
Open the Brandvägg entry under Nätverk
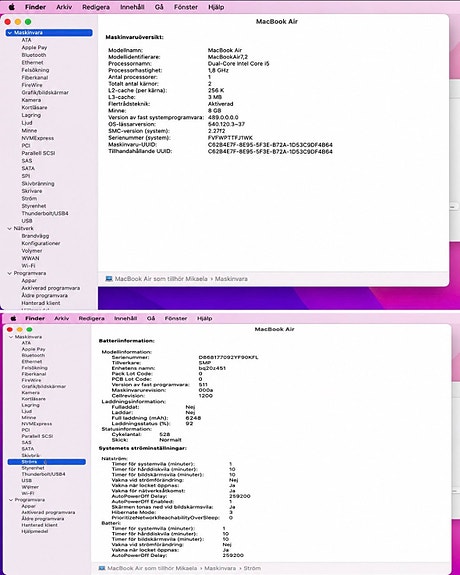pos(35,236)
